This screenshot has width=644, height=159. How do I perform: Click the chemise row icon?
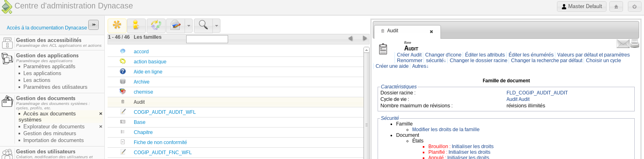pyautogui.click(x=123, y=92)
